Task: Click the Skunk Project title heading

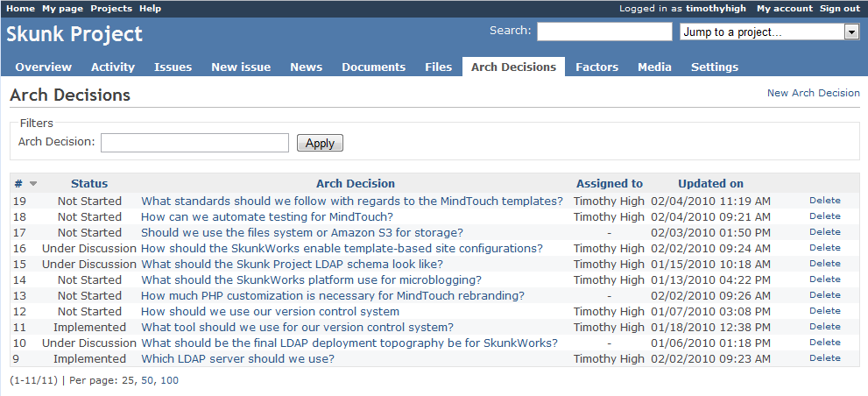Action: point(74,34)
